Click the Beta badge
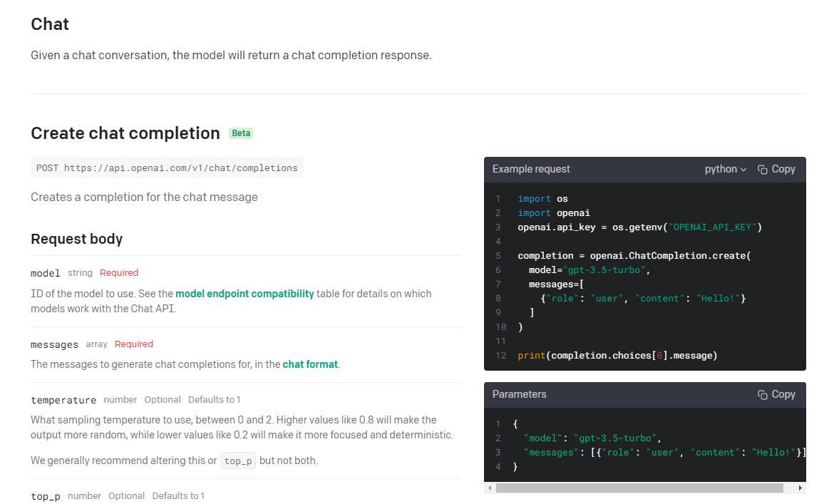829x504 pixels. (x=240, y=133)
